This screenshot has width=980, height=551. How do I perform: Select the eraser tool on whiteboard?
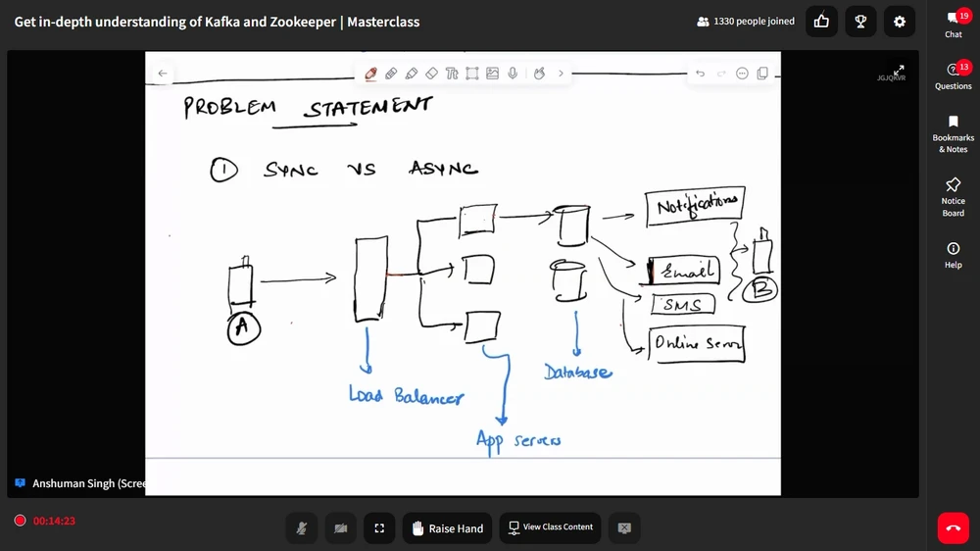431,74
